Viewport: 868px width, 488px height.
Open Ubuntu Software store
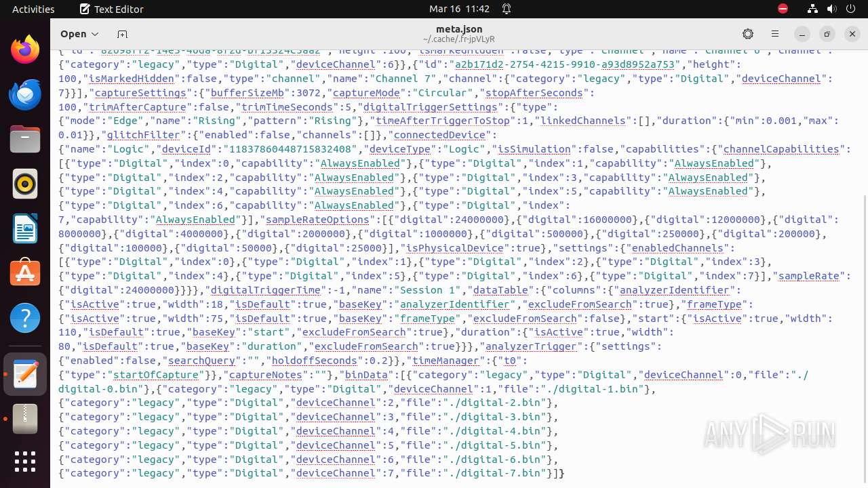coord(25,273)
